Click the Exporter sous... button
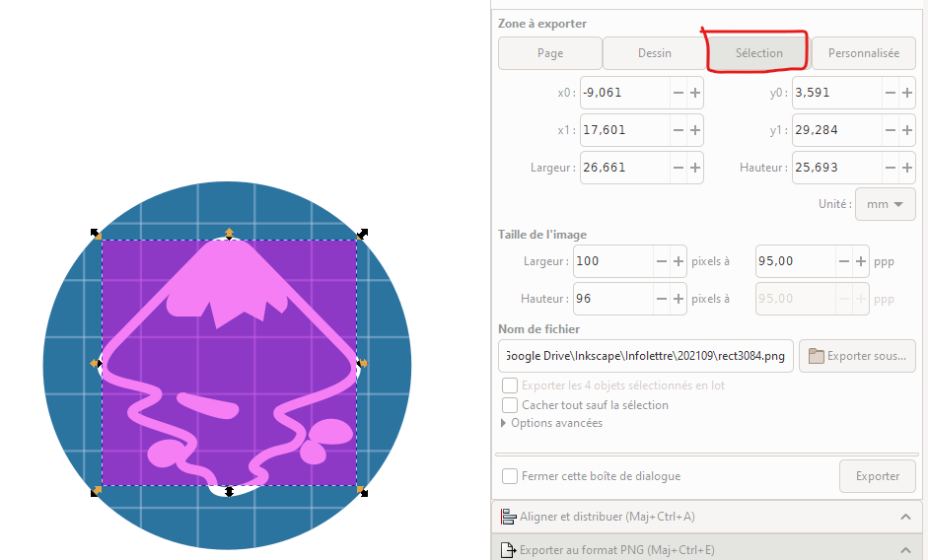The height and width of the screenshot is (560, 928). tap(857, 356)
